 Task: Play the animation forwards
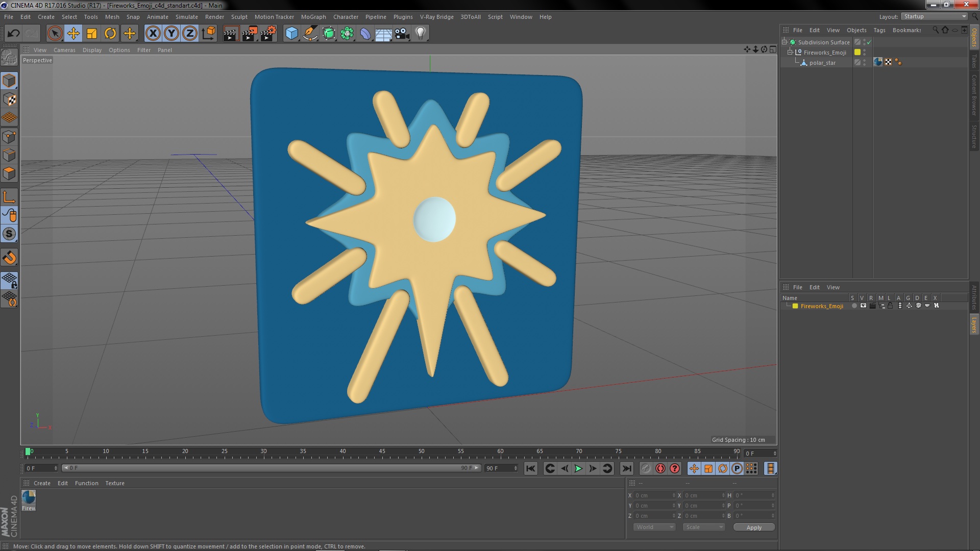[578, 468]
